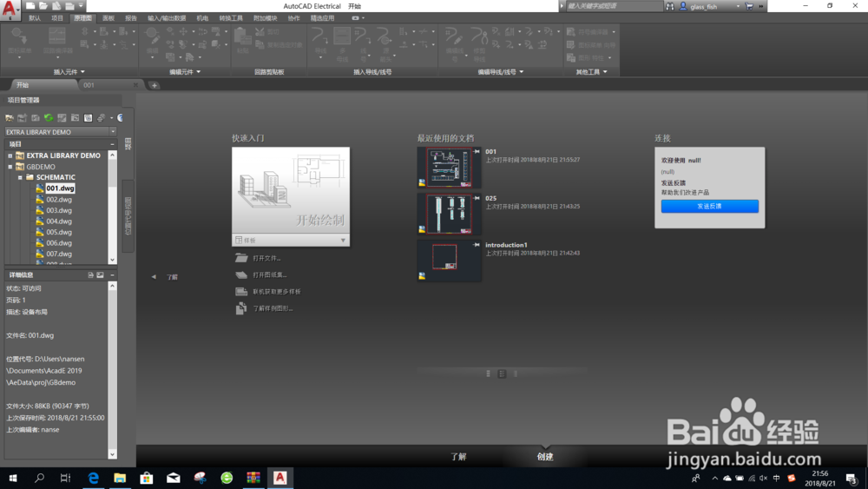Click the Edit Wire Number tool in the ribbon

coord(455,43)
